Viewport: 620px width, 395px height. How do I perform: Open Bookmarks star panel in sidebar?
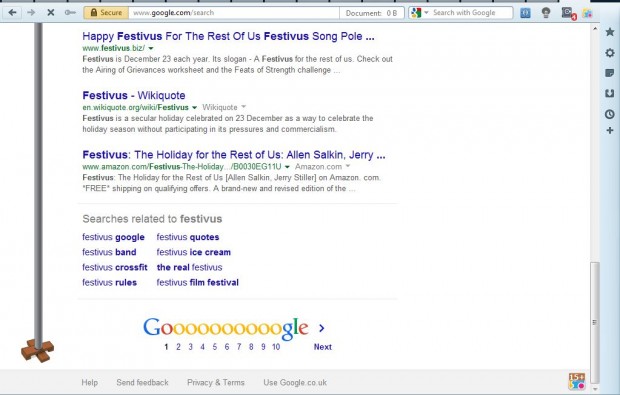[x=610, y=32]
